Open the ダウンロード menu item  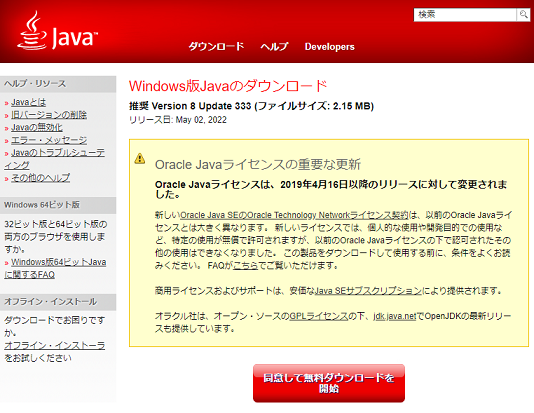(x=216, y=46)
